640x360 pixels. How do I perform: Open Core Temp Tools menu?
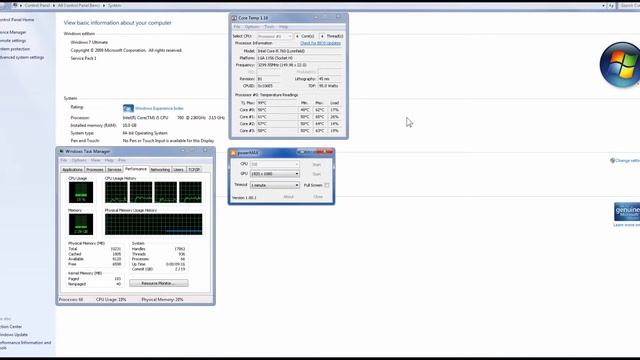coord(269,27)
